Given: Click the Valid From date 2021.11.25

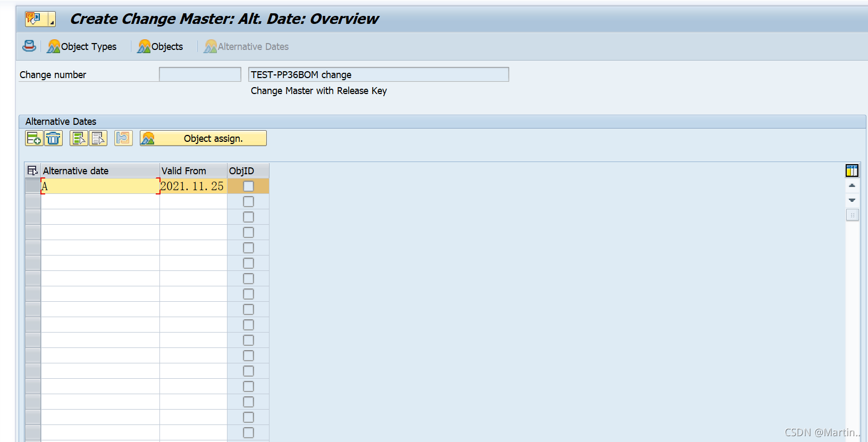Looking at the screenshot, I should tap(193, 186).
